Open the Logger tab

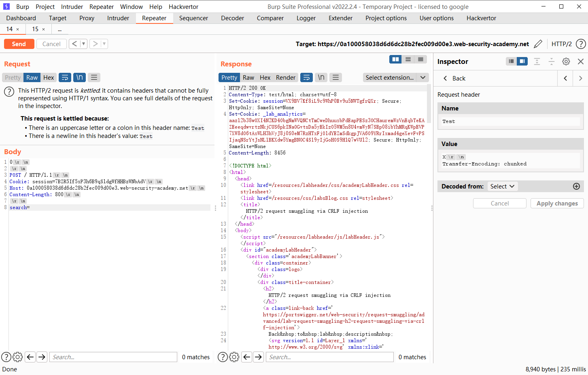point(306,18)
